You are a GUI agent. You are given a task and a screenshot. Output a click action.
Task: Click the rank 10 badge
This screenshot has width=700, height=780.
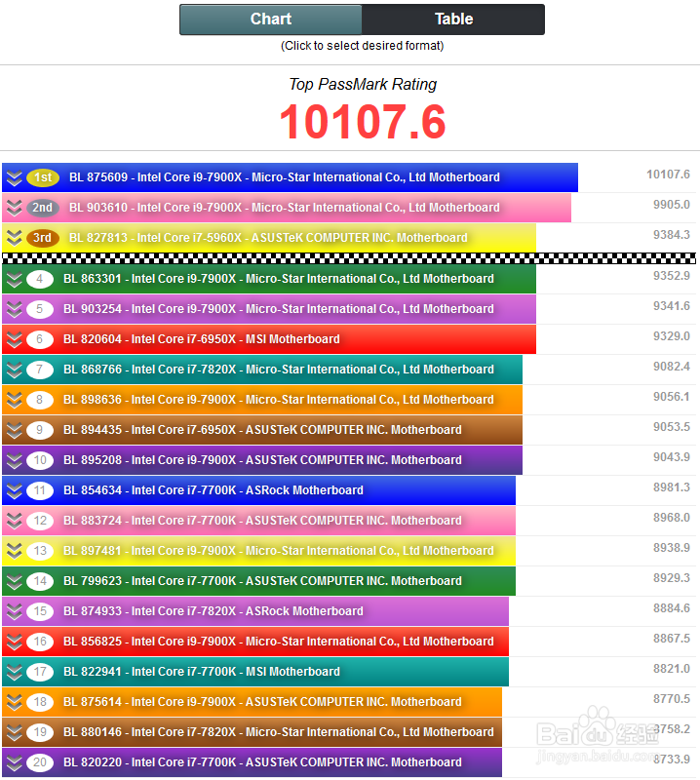tap(40, 460)
